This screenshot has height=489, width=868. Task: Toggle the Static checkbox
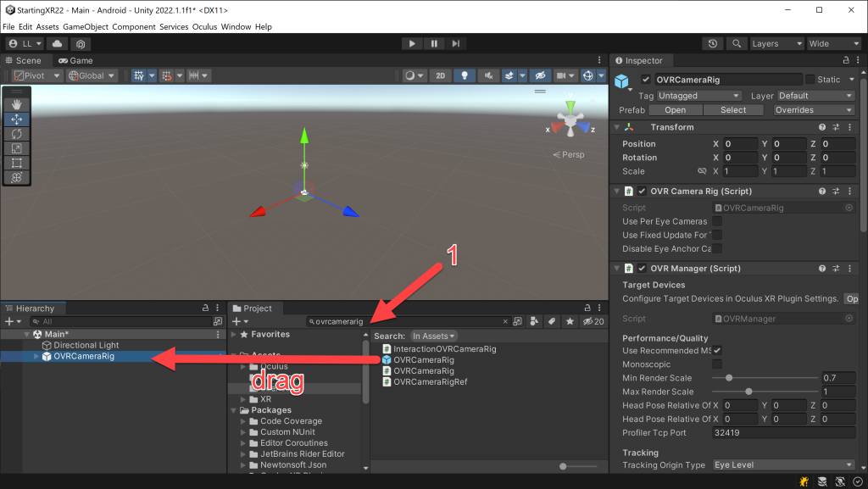click(x=810, y=80)
